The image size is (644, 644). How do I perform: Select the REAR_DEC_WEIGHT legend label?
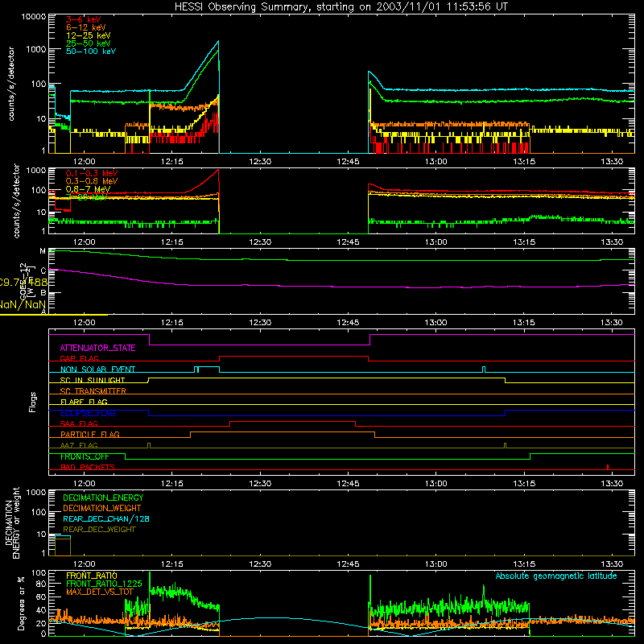(x=99, y=530)
